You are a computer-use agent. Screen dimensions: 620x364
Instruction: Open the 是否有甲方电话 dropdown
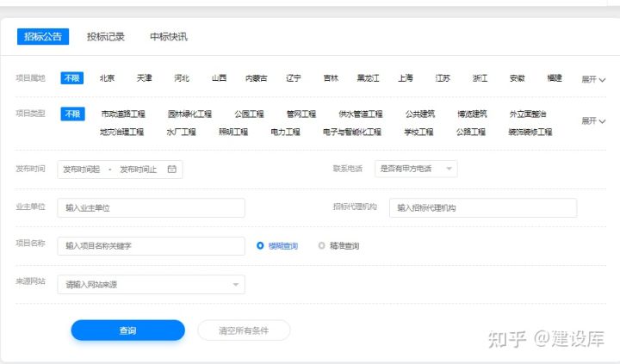point(416,169)
